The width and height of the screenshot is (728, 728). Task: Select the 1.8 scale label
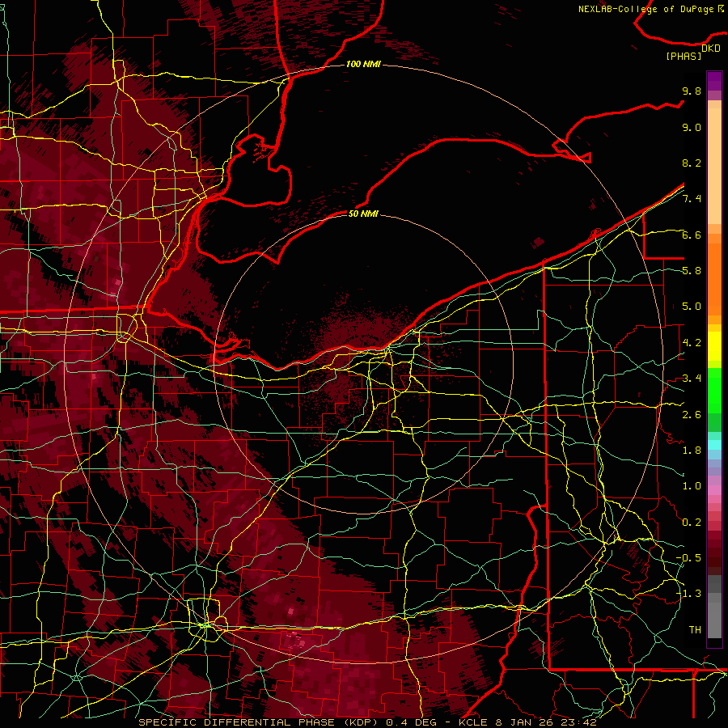coord(692,451)
